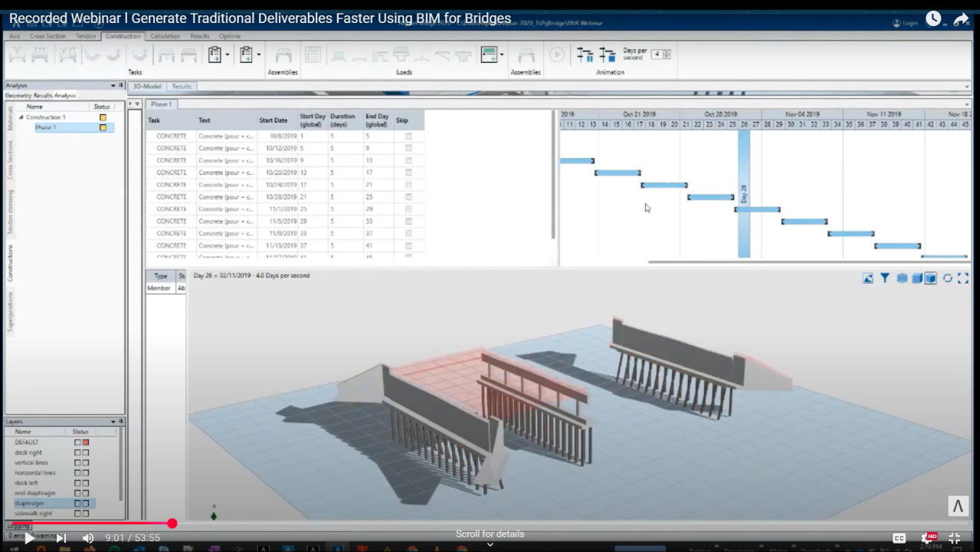The image size is (980, 552).
Task: Check the Skip box for first CONCRETE task
Action: pyautogui.click(x=408, y=136)
